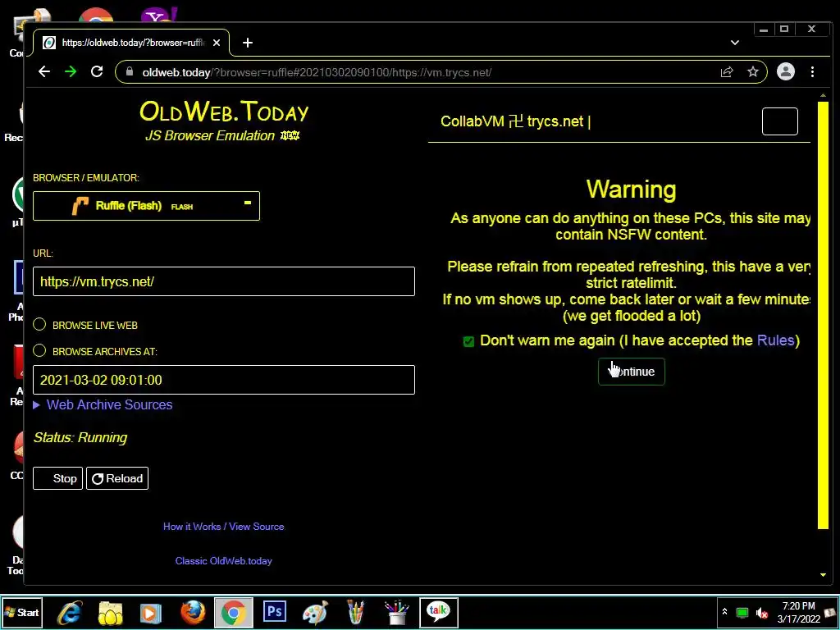Open the Ruffle (Flash) browser selector
Viewport: 840px width, 630px height.
[146, 206]
